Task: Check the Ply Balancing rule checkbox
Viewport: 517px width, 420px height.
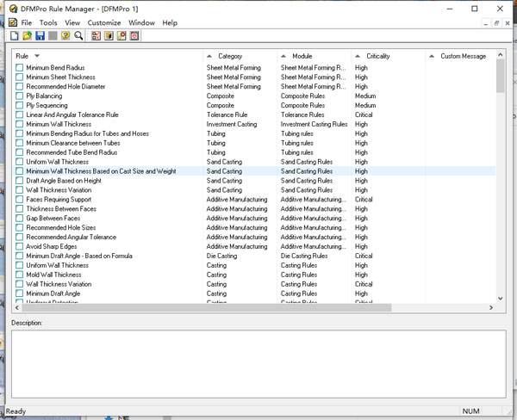Action: point(20,96)
